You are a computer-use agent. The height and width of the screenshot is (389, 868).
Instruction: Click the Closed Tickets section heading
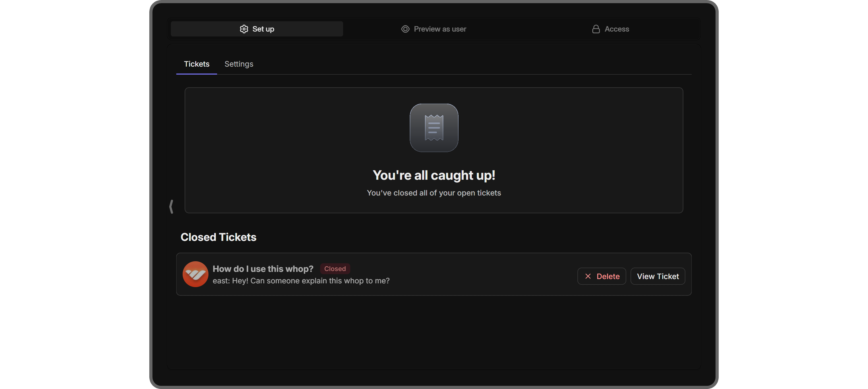click(218, 237)
